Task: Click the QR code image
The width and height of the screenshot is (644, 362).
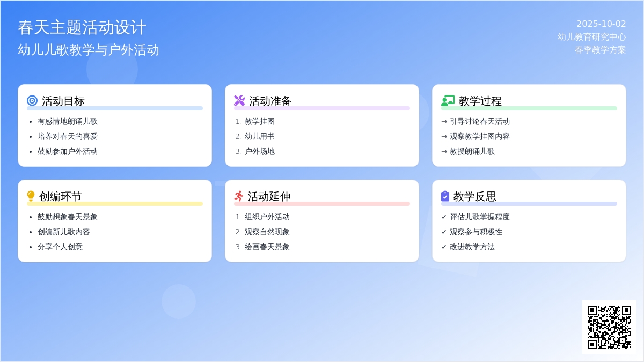Action: click(609, 327)
